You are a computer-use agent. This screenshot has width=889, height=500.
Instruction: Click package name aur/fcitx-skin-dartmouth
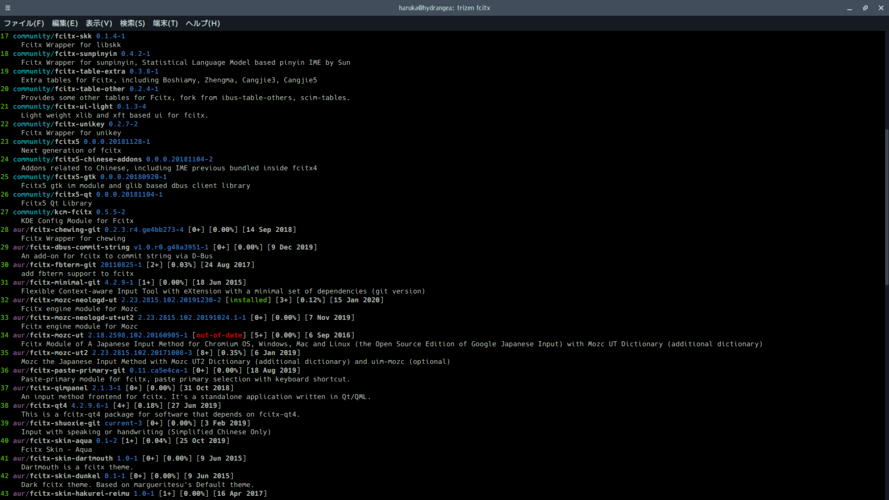[x=63, y=458]
